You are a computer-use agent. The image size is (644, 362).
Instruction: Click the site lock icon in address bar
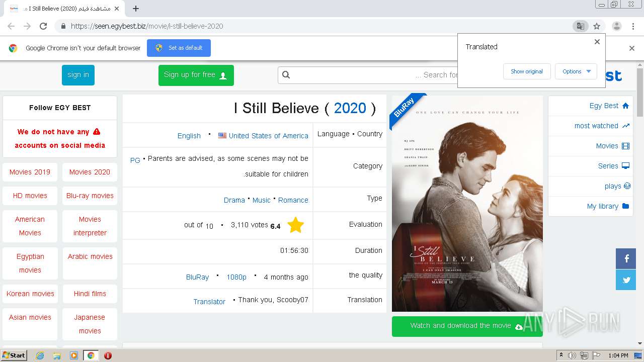coord(63,26)
